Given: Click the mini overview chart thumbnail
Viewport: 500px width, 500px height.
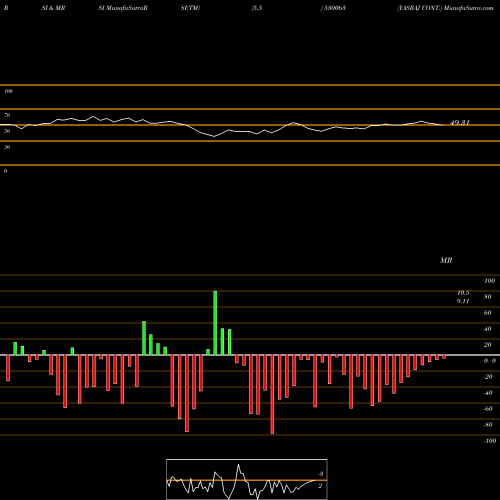Looking at the screenshot, I should 247,479.
